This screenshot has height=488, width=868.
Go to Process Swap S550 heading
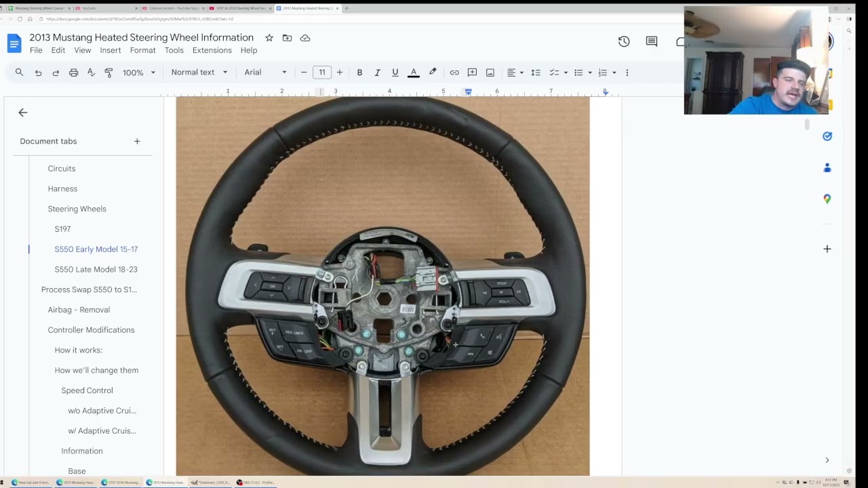pyautogui.click(x=89, y=289)
